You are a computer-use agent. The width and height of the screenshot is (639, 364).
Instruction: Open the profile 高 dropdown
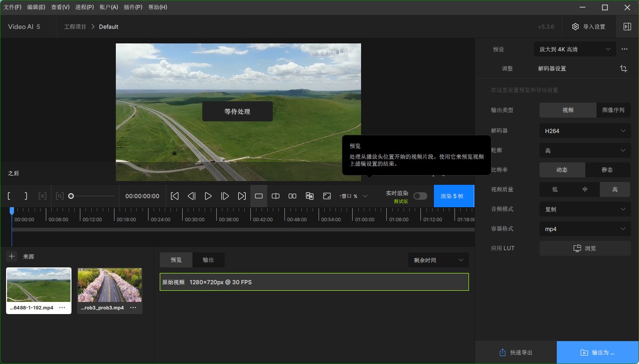tap(585, 150)
